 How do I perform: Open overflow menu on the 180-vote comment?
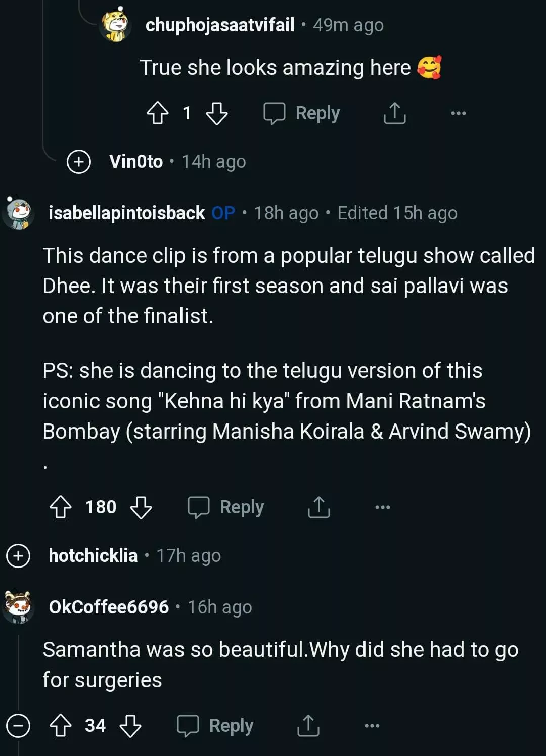[382, 507]
